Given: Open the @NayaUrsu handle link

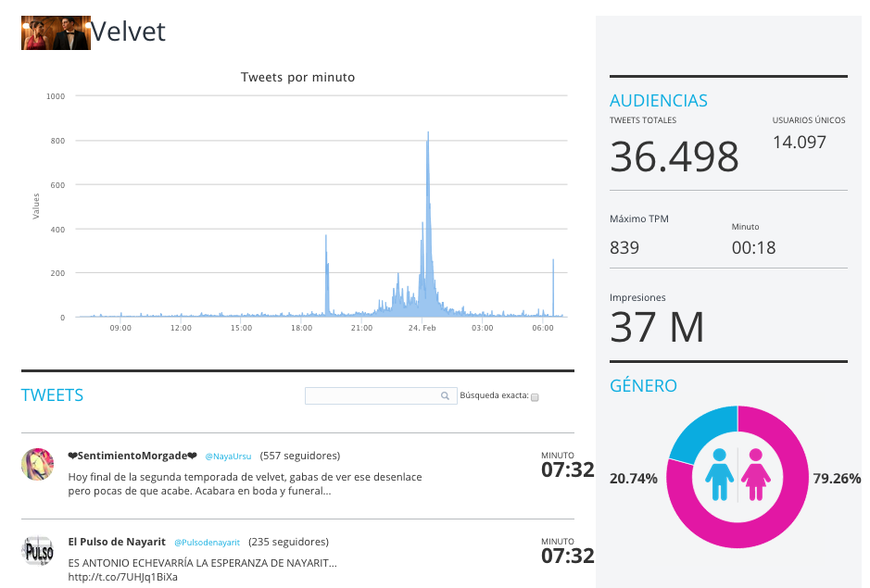Looking at the screenshot, I should click(x=228, y=457).
